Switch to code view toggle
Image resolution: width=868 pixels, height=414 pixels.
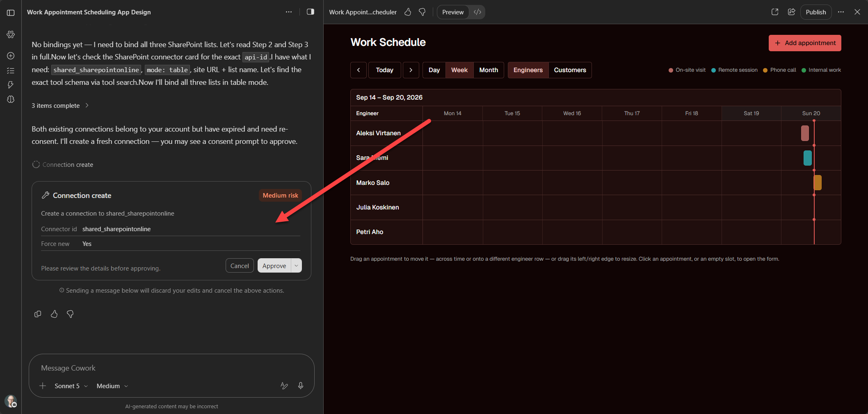pos(477,12)
